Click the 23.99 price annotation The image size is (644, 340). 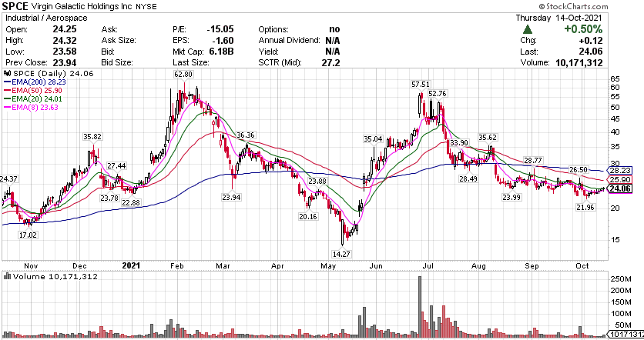(x=512, y=197)
